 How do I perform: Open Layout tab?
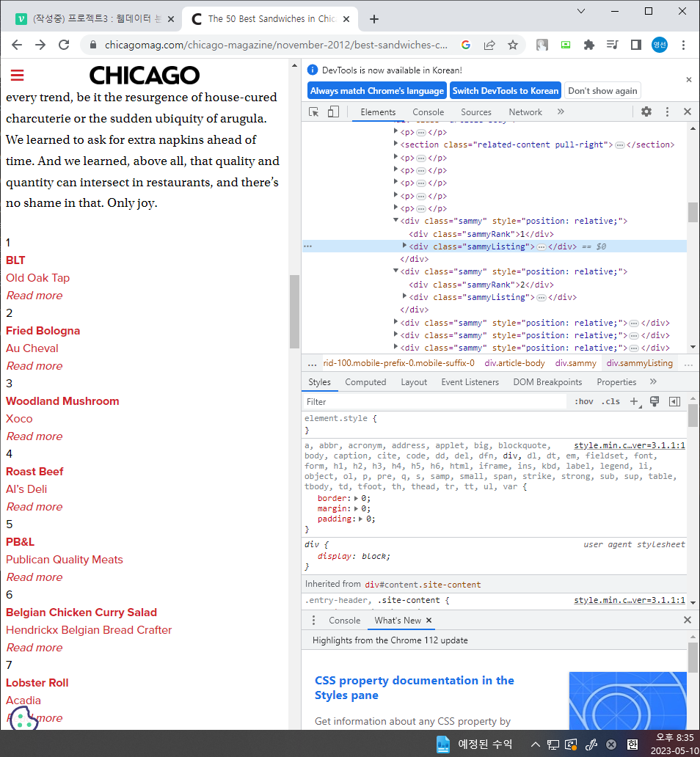[414, 382]
